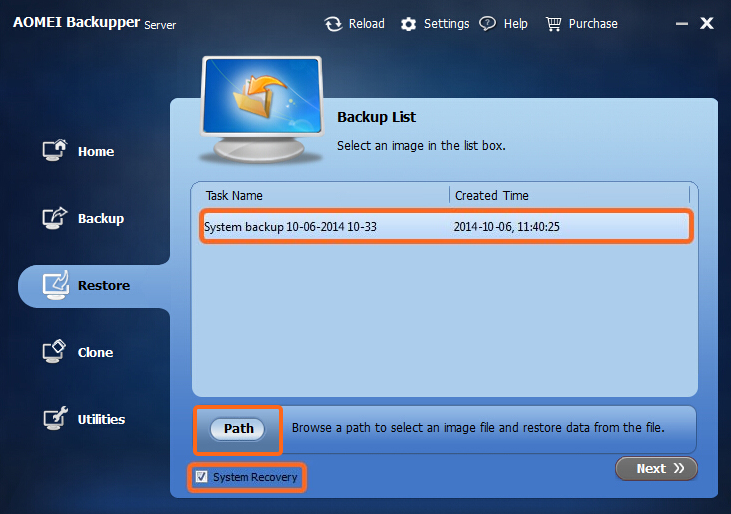Screen dimensions: 731x514
Task: Open the Backup section
Action: (x=101, y=219)
